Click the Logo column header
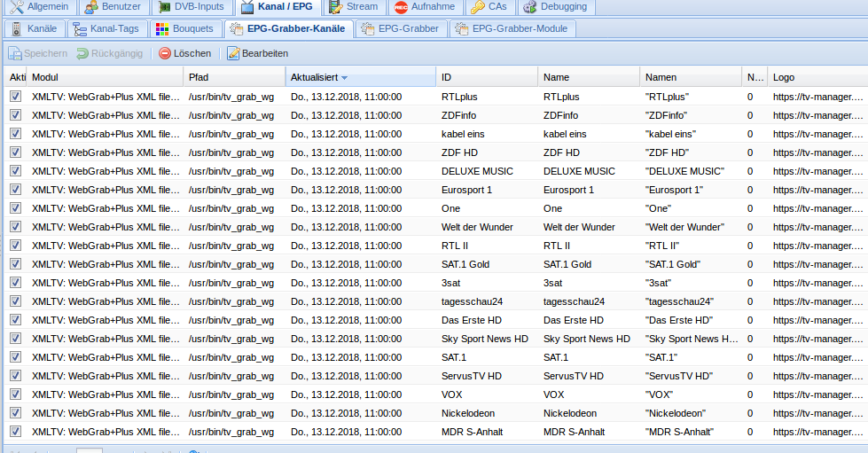Image resolution: width=868 pixels, height=453 pixels. [817, 77]
